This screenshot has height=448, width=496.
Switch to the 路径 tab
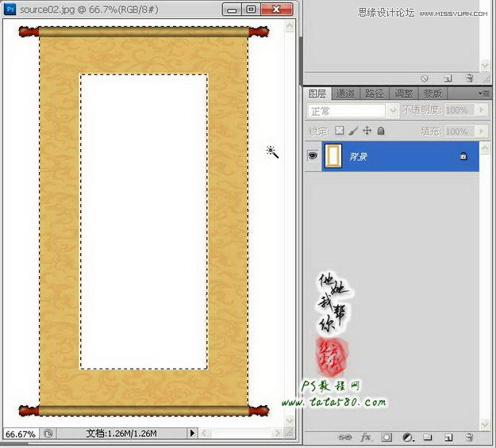click(374, 94)
